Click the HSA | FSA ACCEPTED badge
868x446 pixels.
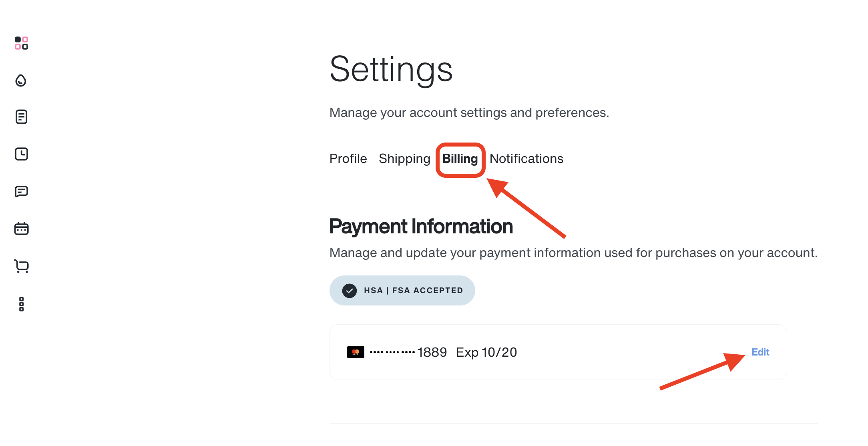pos(402,290)
